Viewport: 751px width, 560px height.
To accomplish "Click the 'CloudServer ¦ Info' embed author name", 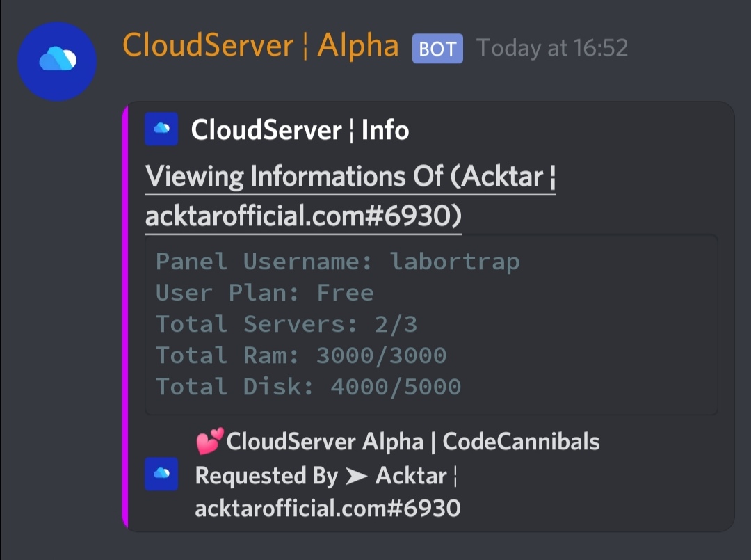I will tap(300, 130).
